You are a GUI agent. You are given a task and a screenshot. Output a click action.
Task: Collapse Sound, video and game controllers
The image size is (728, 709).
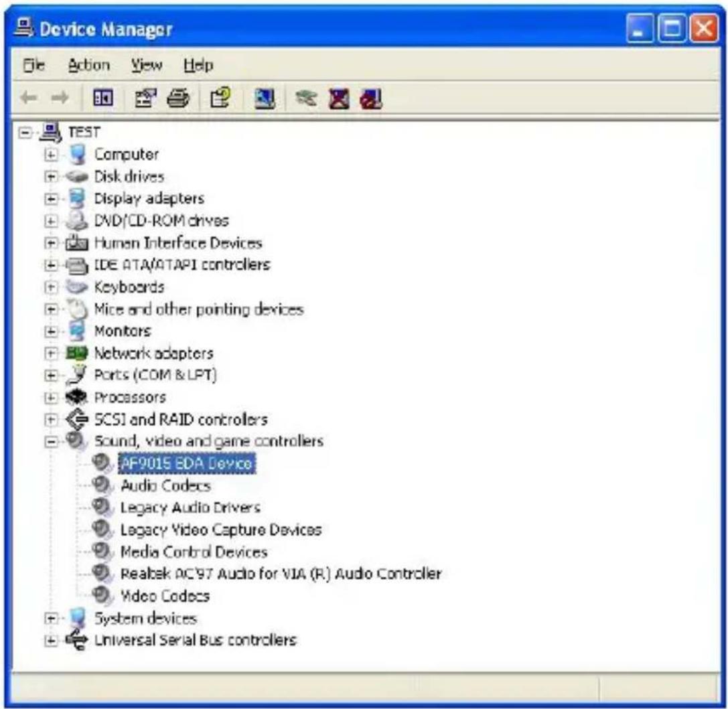[x=51, y=442]
